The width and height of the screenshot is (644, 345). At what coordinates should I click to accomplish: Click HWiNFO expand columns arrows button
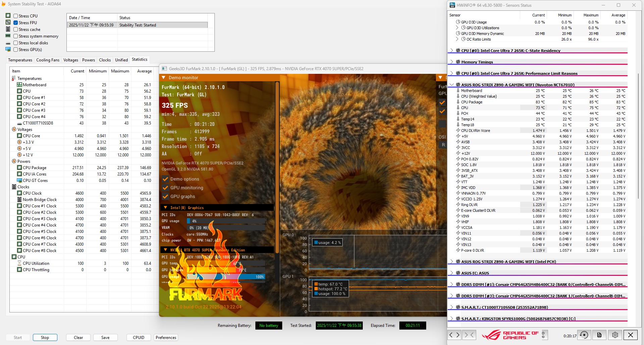point(454,335)
